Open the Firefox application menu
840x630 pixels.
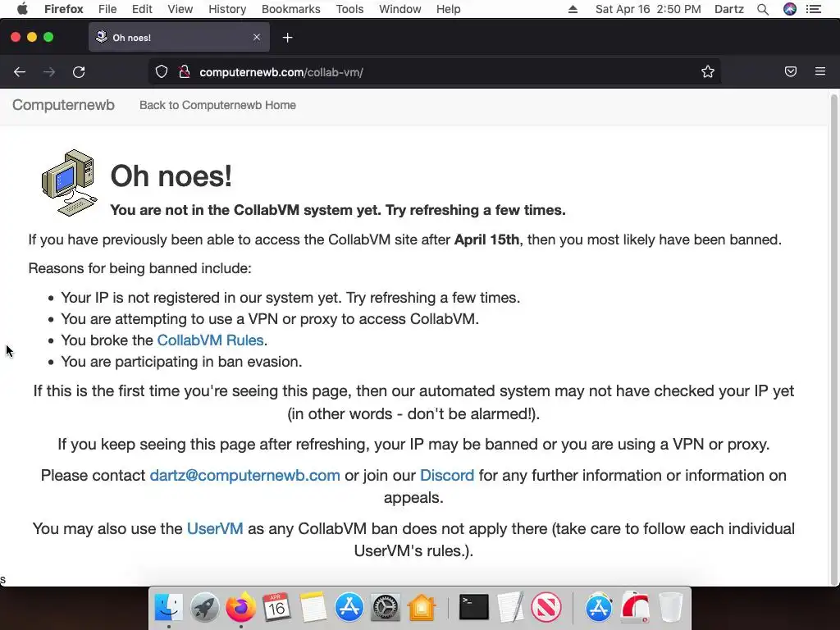coord(64,9)
